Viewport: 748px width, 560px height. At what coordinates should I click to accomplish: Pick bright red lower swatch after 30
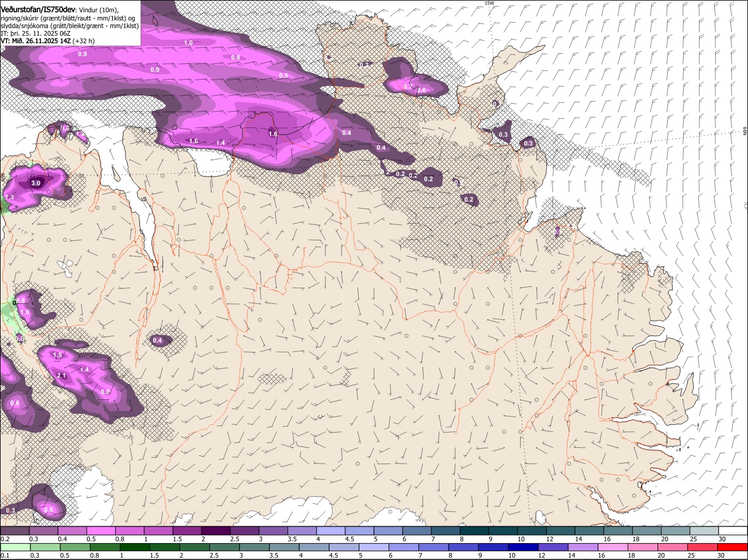(732, 547)
